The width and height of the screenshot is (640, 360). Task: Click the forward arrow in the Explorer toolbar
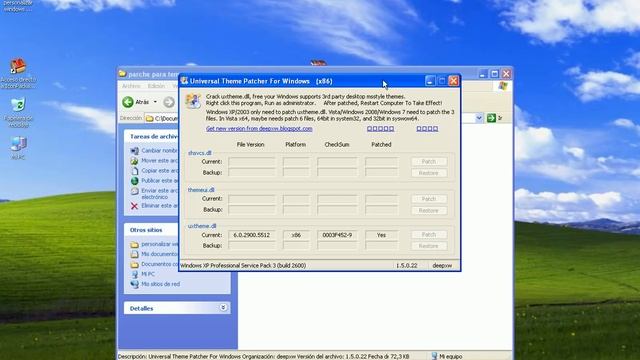pos(169,102)
